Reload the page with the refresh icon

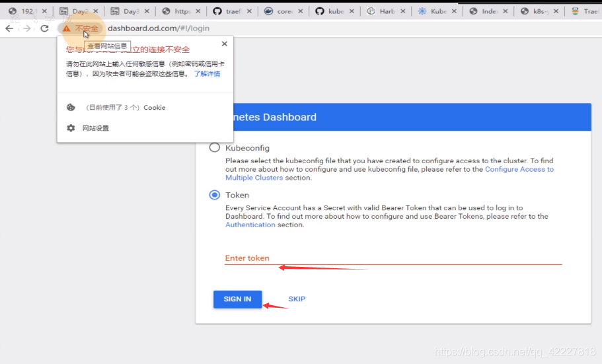point(44,28)
